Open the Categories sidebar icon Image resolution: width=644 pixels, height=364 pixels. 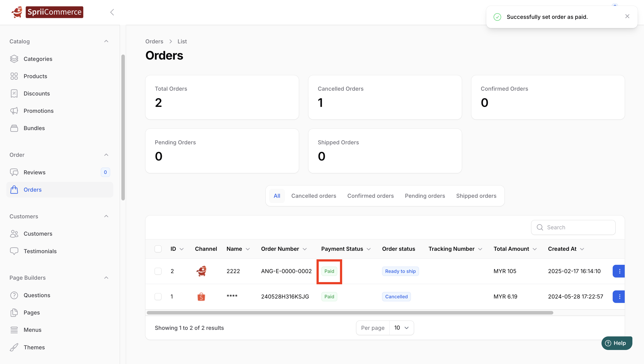pos(14,59)
